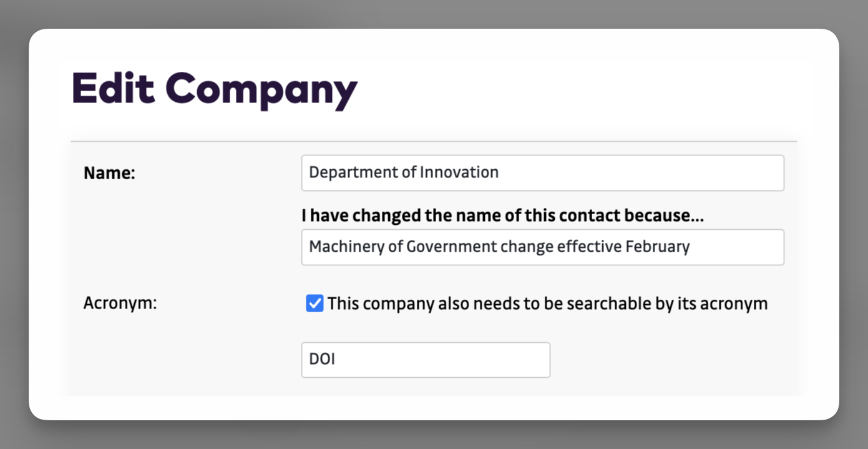Click the 'I have changed the name' label
Screen dimensions: 868x449
point(502,215)
